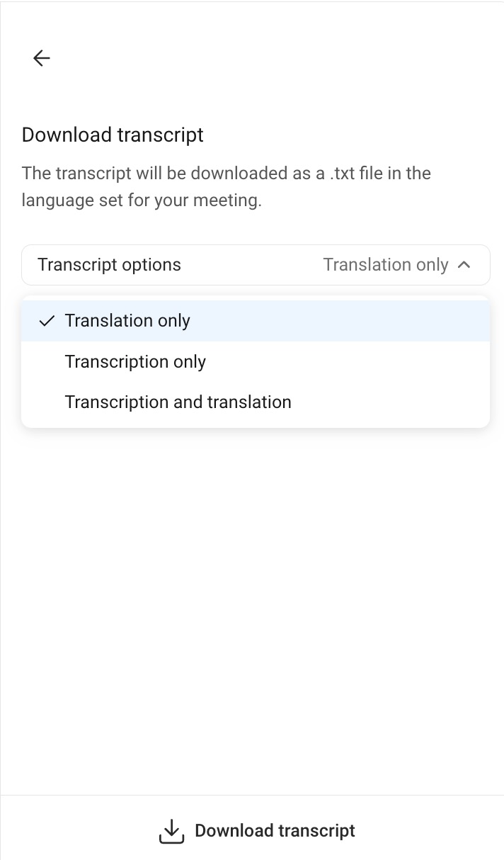The image size is (504, 860).
Task: Click the Transcript options field label
Action: click(109, 264)
